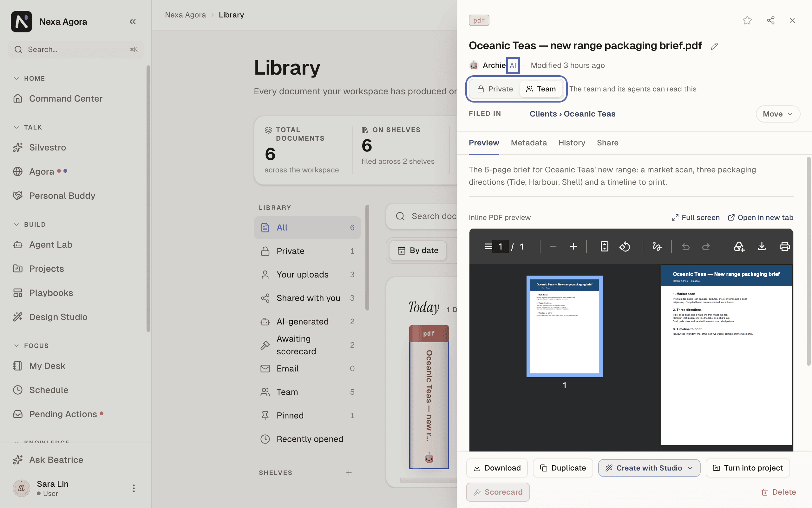812x508 pixels.
Task: Switch to the Metadata tab
Action: click(529, 143)
